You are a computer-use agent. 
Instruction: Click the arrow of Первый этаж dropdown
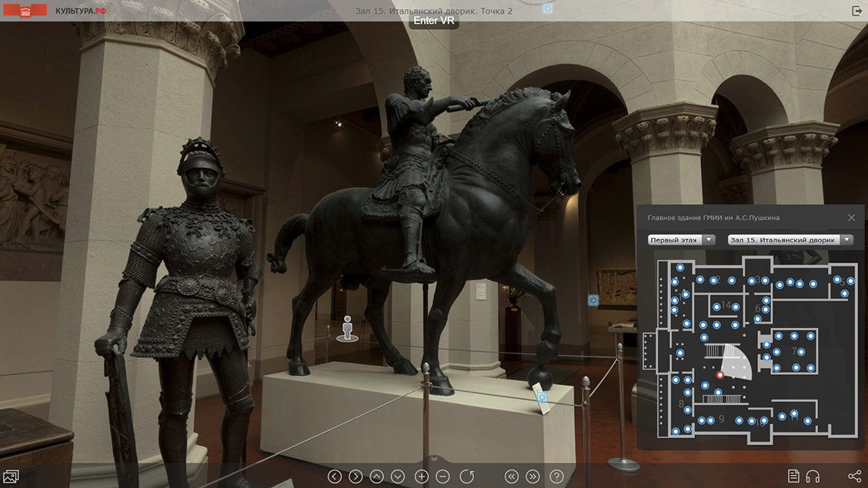pos(709,240)
